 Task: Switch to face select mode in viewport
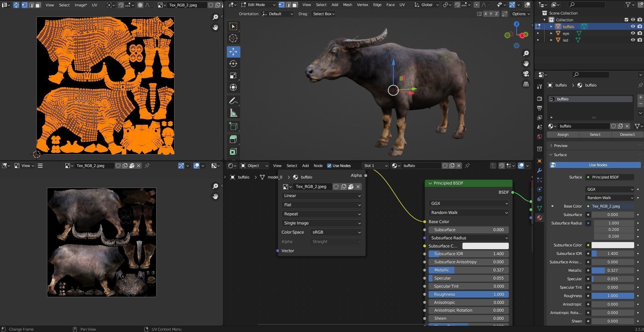[295, 5]
